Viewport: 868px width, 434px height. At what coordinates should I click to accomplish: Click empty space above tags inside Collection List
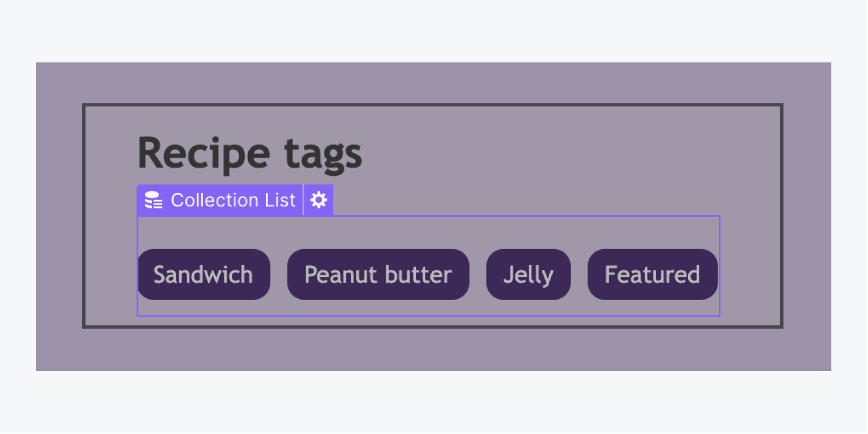pos(428,232)
